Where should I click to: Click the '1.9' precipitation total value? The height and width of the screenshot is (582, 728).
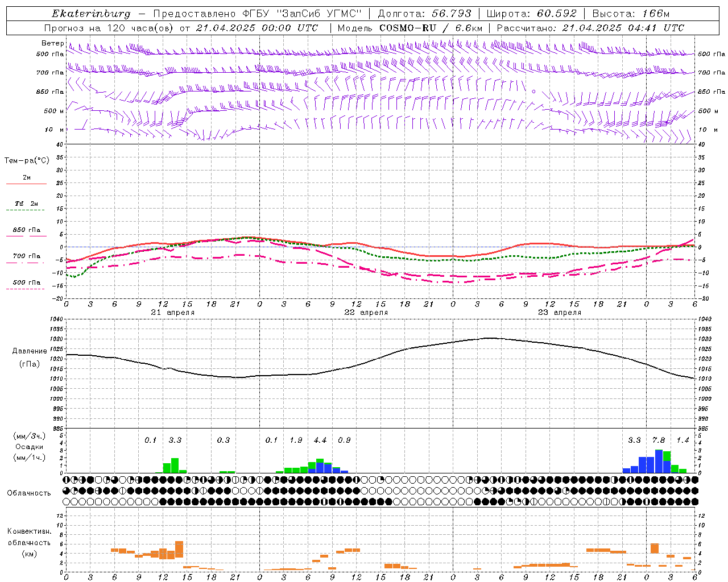coord(296,440)
